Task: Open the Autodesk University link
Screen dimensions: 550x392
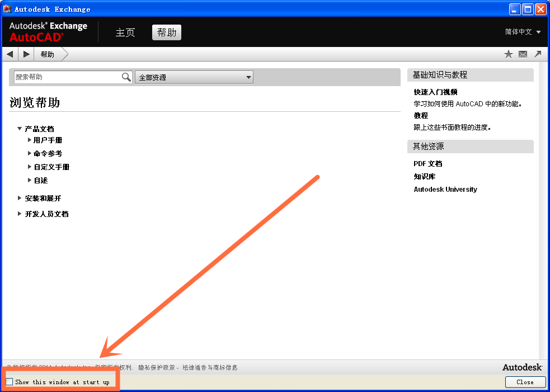Action: tap(445, 190)
